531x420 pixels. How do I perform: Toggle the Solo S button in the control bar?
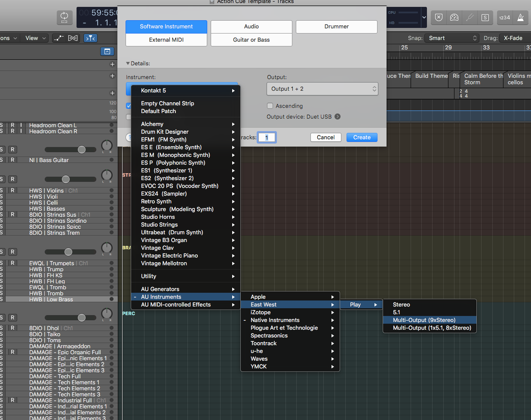(485, 18)
